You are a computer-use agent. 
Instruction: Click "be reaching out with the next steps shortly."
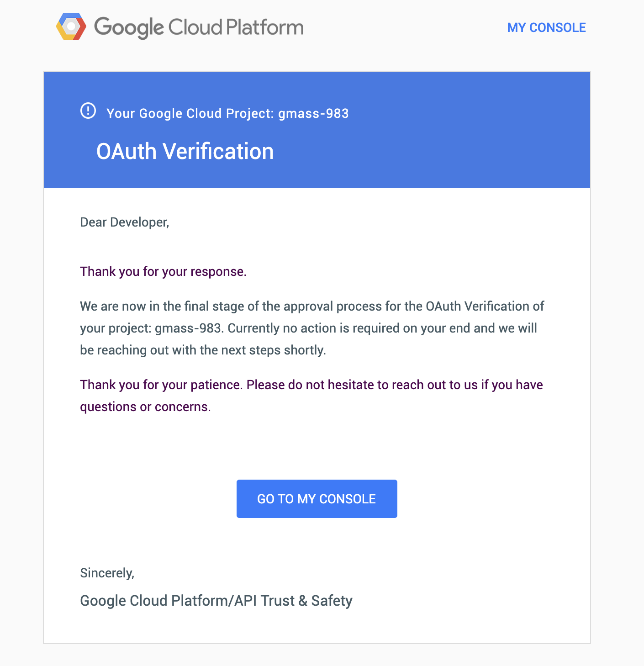tap(203, 350)
